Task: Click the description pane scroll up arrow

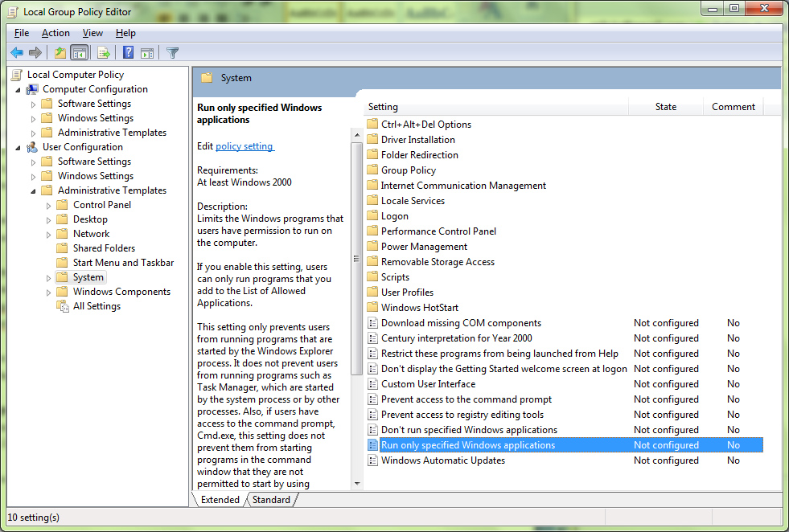Action: pos(357,135)
